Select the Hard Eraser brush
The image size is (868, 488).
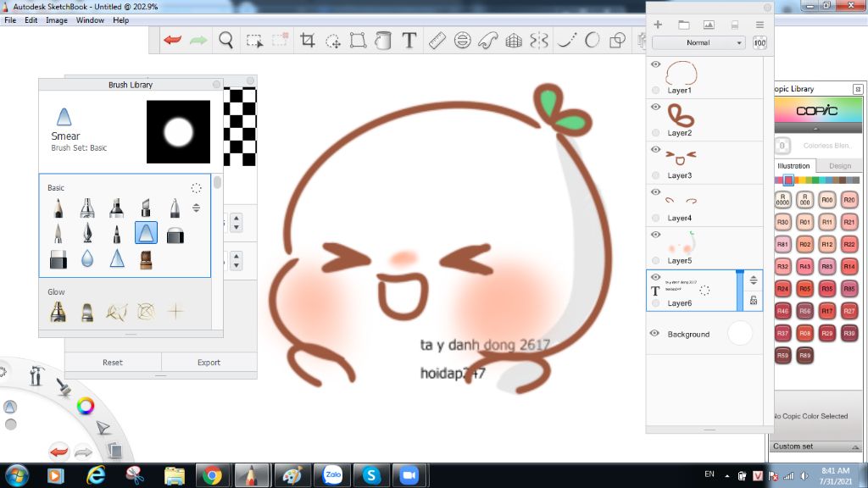pyautogui.click(x=58, y=259)
